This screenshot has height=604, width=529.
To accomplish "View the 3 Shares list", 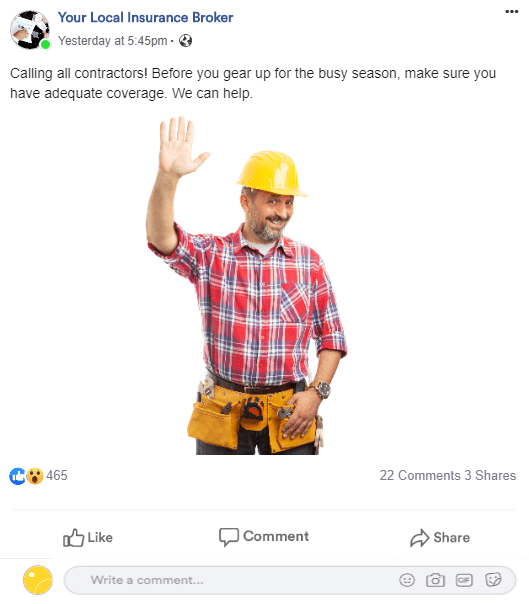I will coord(490,475).
